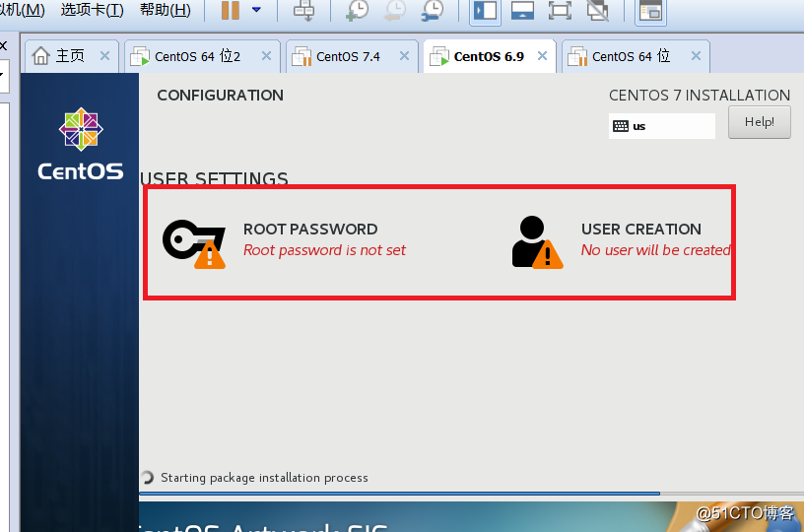This screenshot has width=804, height=532.
Task: Click 'Starting package installation process' status text
Action: [x=264, y=478]
